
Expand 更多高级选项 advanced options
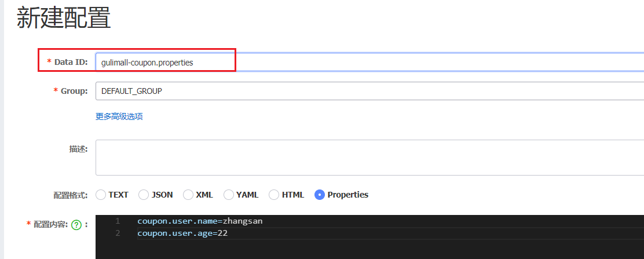(x=119, y=116)
